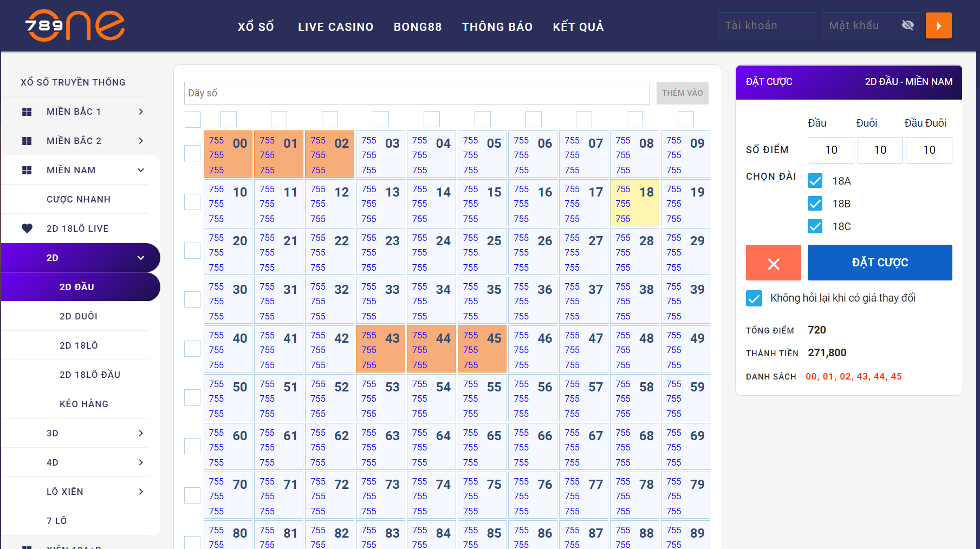Uncheck station 18B checkbox
Viewport: 980px width, 549px height.
815,204
